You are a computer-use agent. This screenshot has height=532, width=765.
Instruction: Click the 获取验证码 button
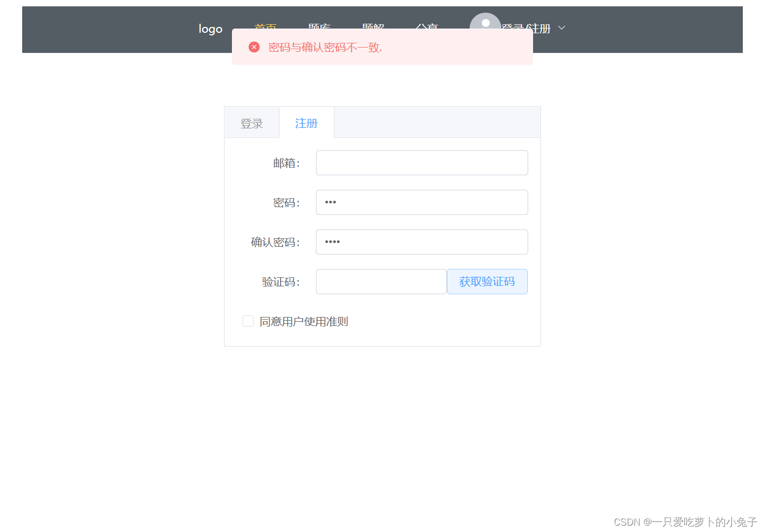487,282
